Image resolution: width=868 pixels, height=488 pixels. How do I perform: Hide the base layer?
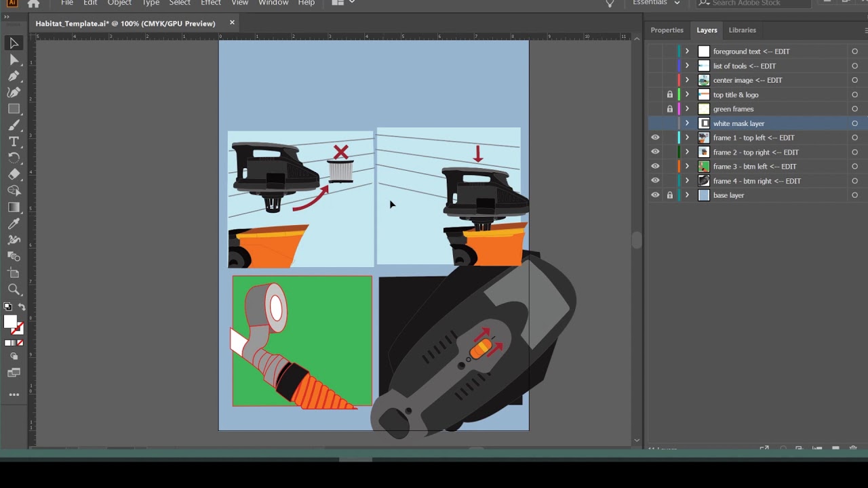[x=655, y=195]
